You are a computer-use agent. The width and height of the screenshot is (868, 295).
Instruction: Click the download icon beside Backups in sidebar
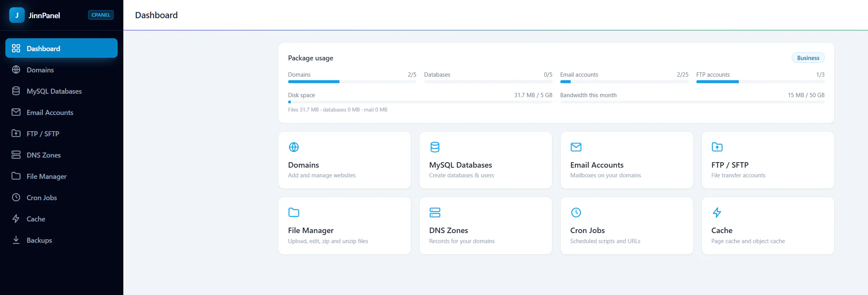[16, 240]
